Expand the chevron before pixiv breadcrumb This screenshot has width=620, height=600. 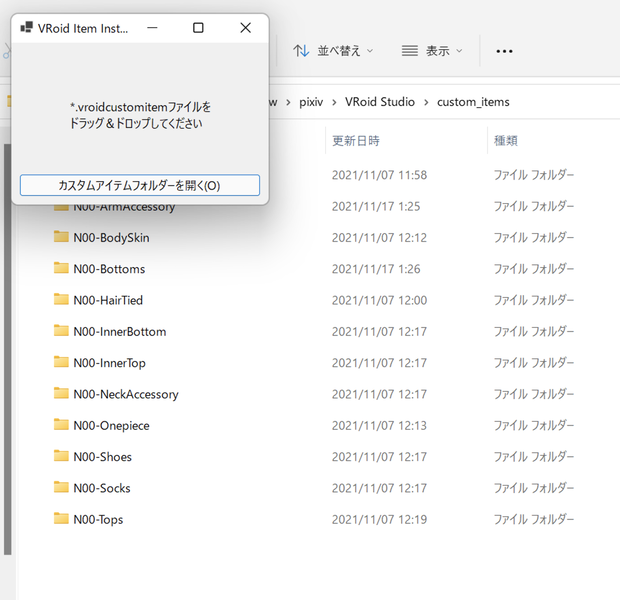pos(288,102)
